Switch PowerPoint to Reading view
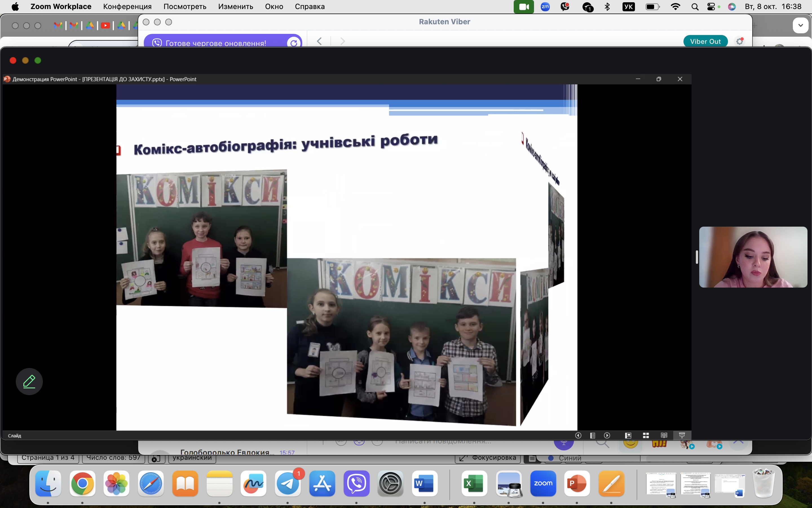The height and width of the screenshot is (508, 812). pyautogui.click(x=664, y=435)
